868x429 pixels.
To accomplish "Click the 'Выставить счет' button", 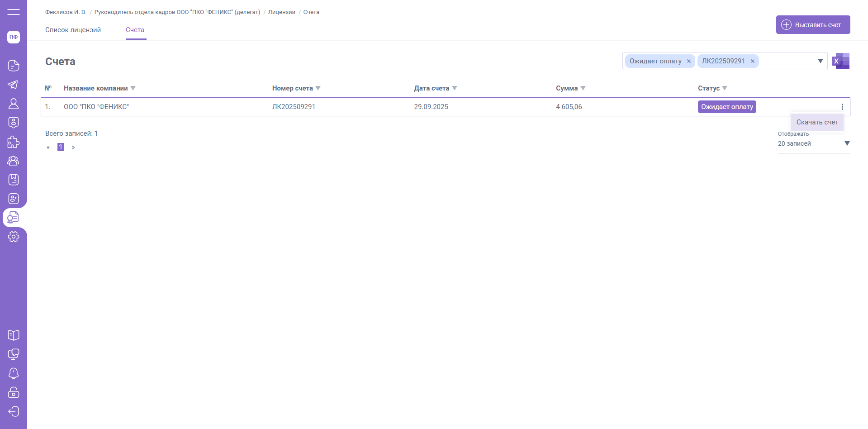I will (813, 25).
